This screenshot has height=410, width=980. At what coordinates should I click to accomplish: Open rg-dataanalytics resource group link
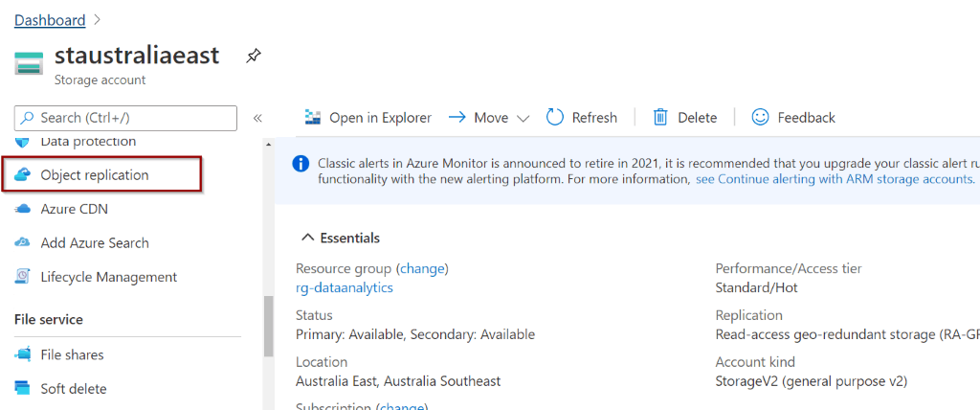point(345,288)
